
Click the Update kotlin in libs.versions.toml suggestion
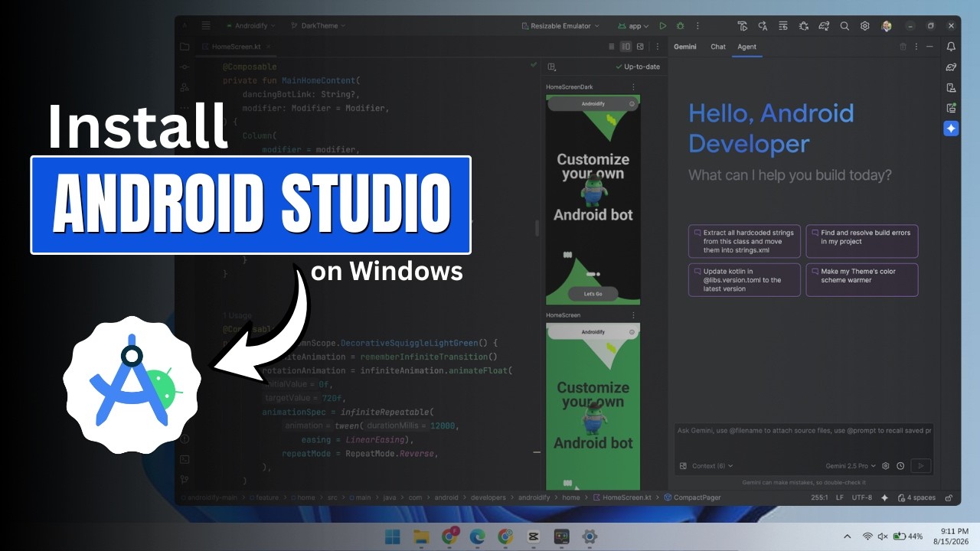(744, 280)
